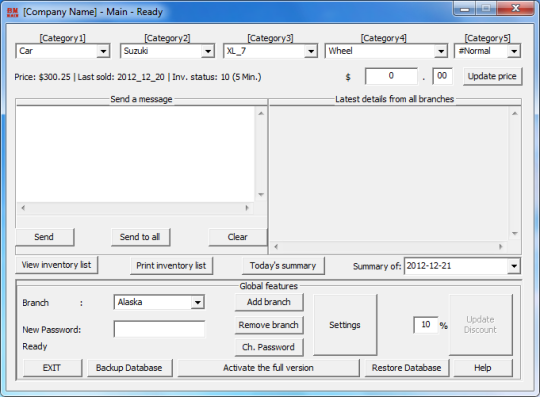Screen dimensions: 540x397
Task: Click the Restore Database button
Action: 407,368
